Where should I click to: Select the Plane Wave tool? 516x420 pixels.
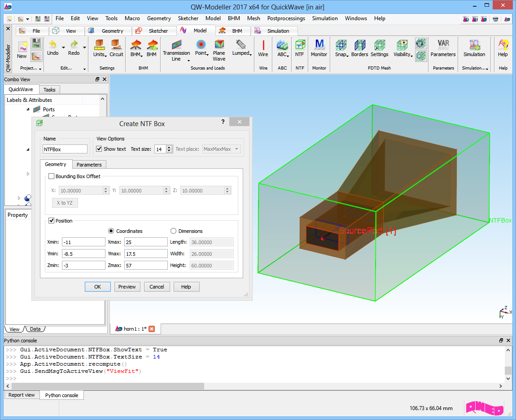(x=219, y=44)
